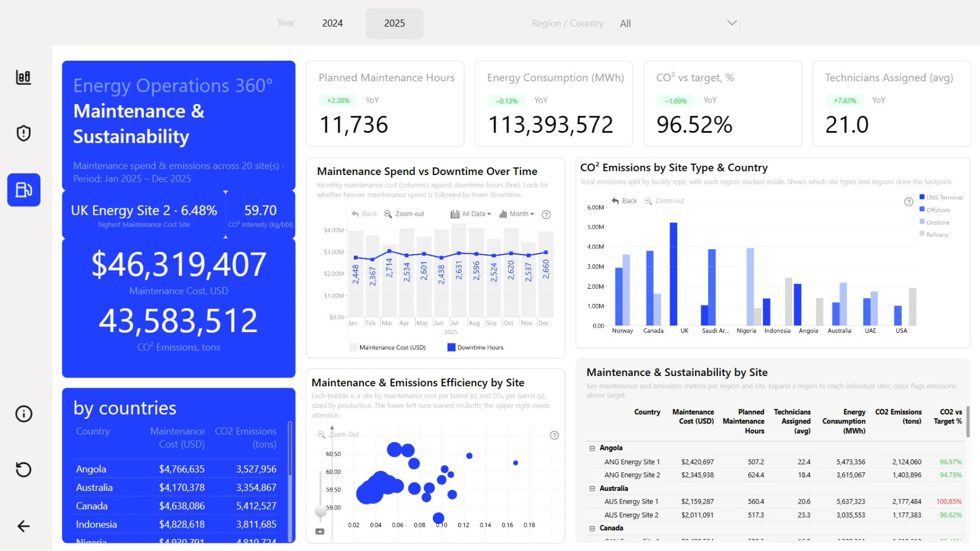Open the shield safety page icon

click(x=23, y=133)
